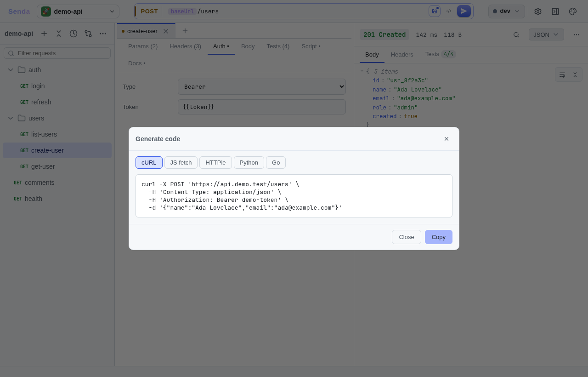The height and width of the screenshot is (377, 588).
Task: Select the response Body tab
Action: 372,54
